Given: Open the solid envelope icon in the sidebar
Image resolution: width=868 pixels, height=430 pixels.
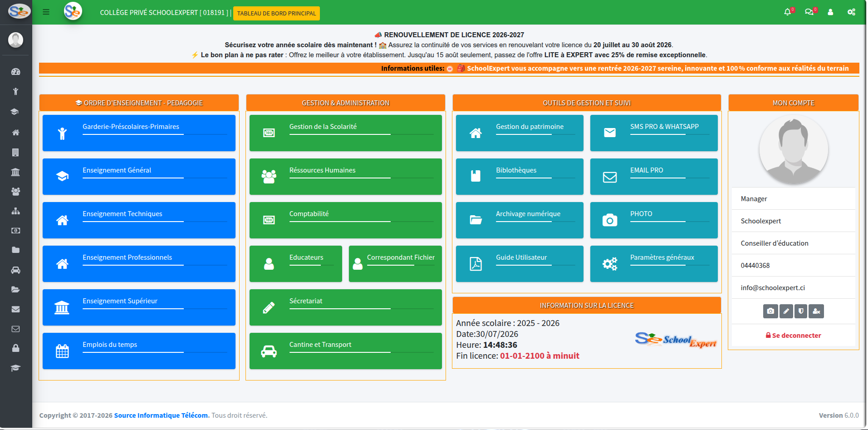Looking at the screenshot, I should [15, 309].
